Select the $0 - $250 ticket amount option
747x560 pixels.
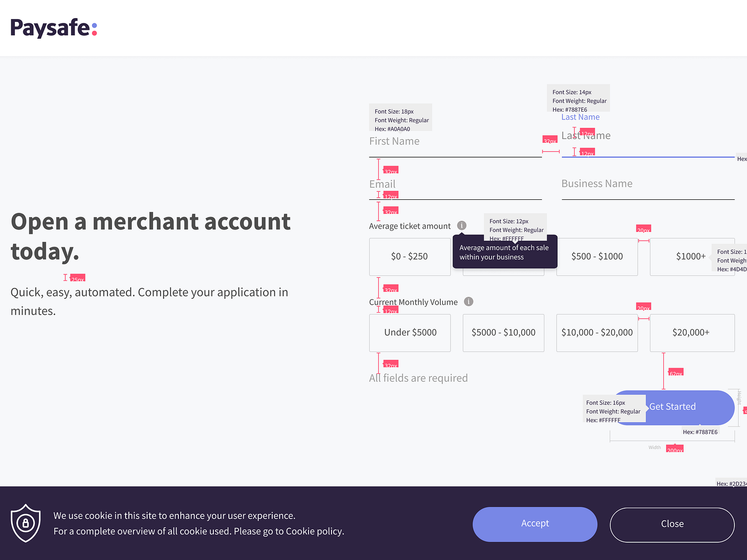pos(409,256)
